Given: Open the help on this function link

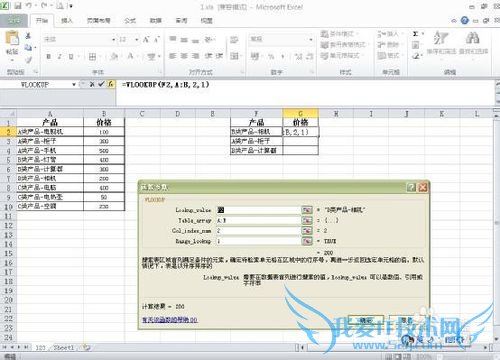Looking at the screenshot, I should point(170,320).
